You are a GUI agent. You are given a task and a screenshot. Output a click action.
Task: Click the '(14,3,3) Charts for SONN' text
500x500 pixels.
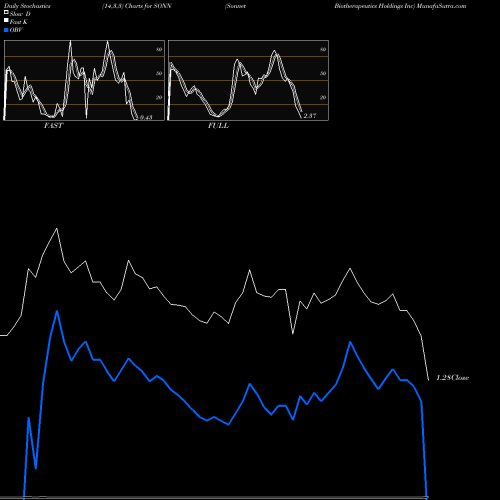(x=137, y=6)
